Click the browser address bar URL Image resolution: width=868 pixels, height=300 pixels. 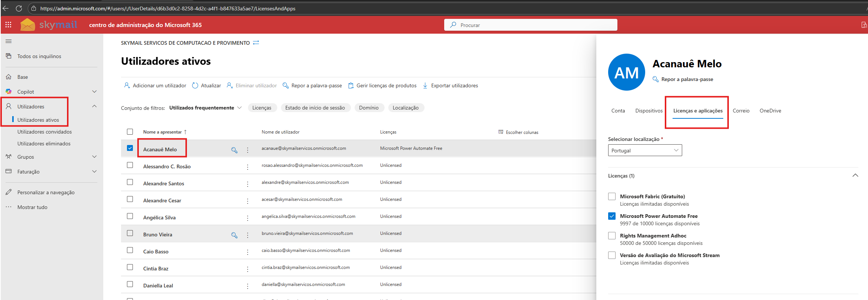tap(168, 9)
